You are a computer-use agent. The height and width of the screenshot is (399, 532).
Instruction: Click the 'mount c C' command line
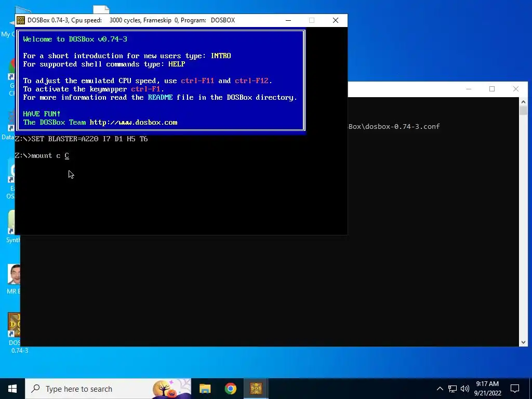42,156
